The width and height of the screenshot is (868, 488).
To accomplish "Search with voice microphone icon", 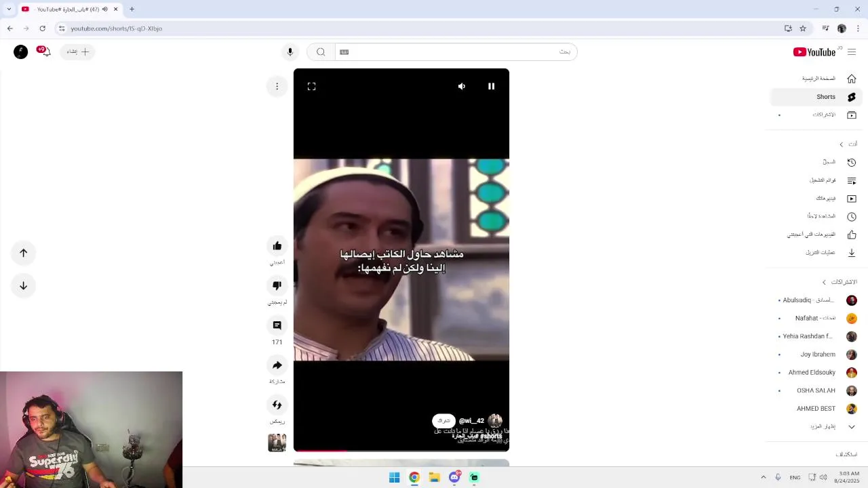I will (x=290, y=52).
